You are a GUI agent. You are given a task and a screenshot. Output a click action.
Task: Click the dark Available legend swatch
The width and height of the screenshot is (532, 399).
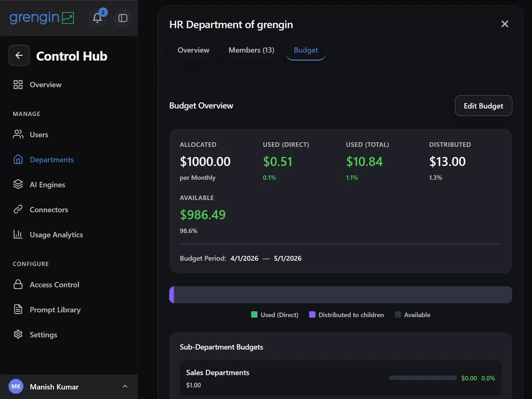[x=398, y=315]
